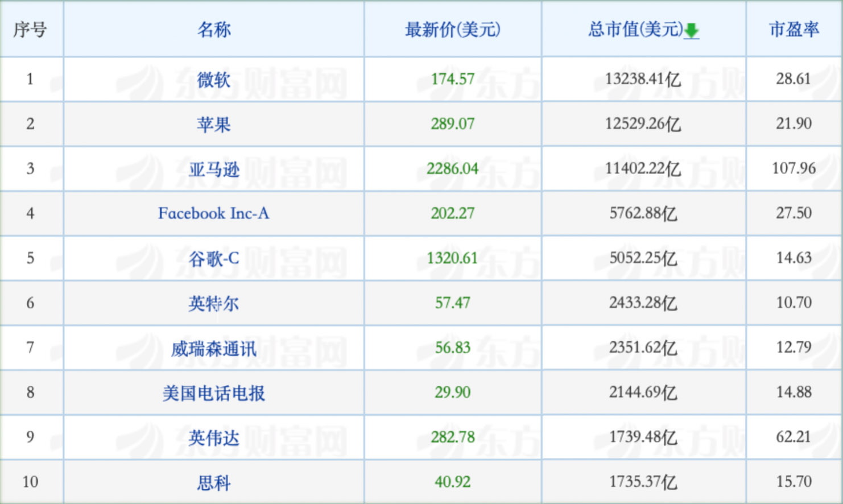Click market cap 11402.22亿
Viewport: 843px width, 504px height.
tap(643, 169)
